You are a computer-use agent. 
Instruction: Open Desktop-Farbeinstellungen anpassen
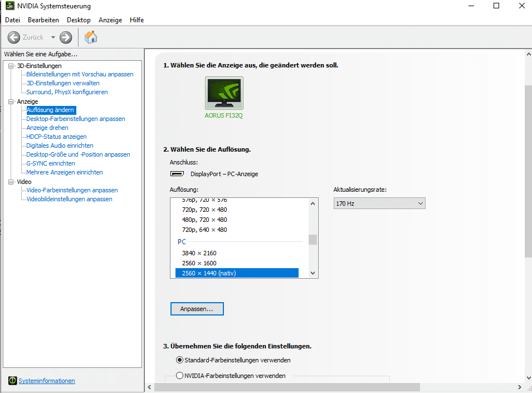point(76,119)
